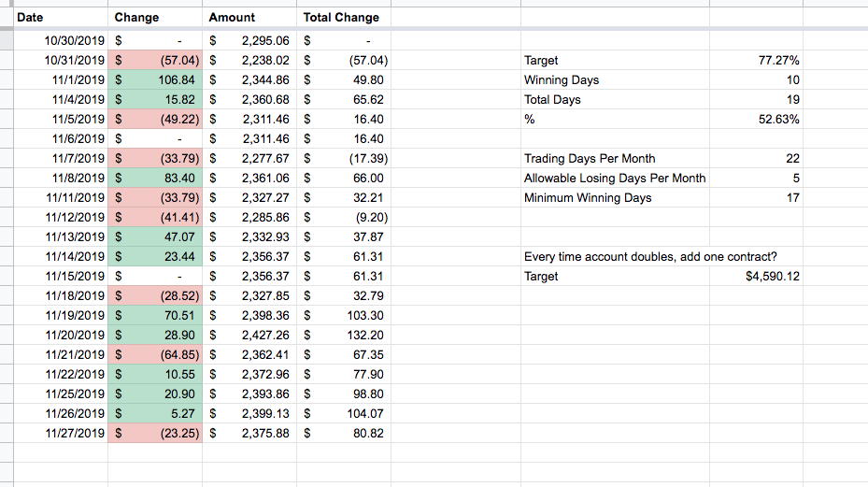
Task: Click the (41.41) change cell
Action: coord(155,217)
